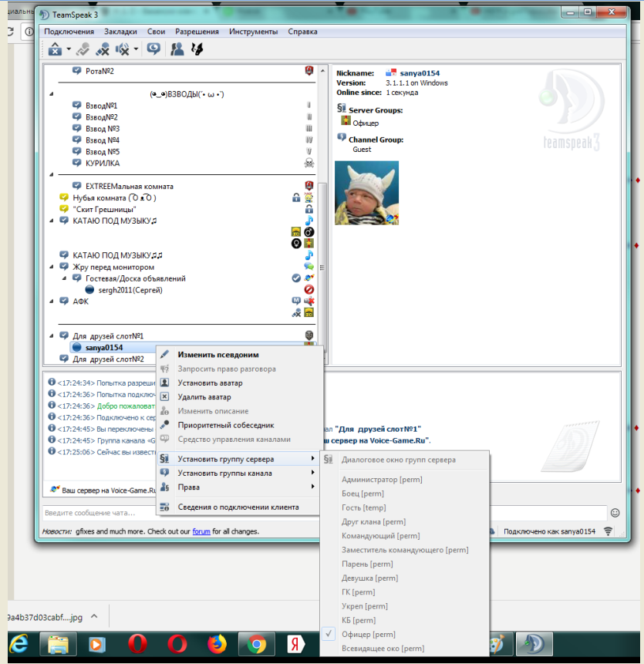
Task: Open Firefox from the taskbar
Action: (217, 645)
